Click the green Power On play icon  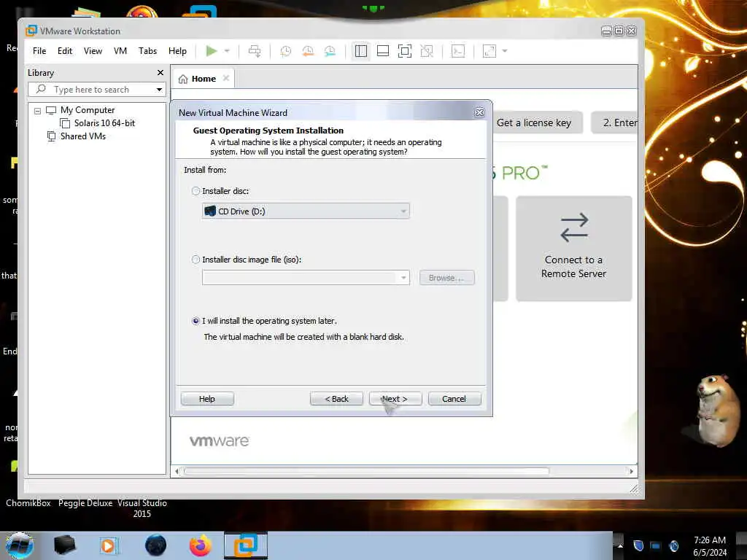tap(212, 51)
